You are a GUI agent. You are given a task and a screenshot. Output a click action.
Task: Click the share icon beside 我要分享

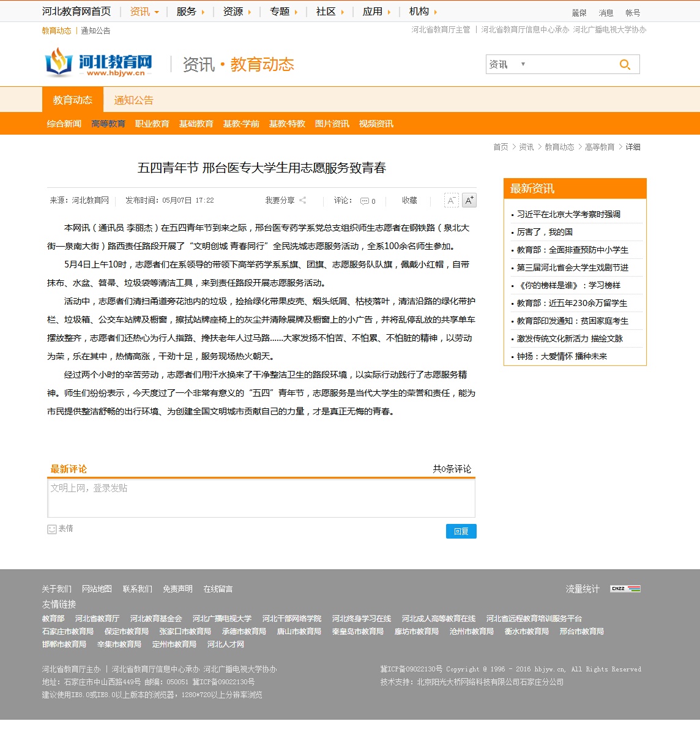click(303, 201)
